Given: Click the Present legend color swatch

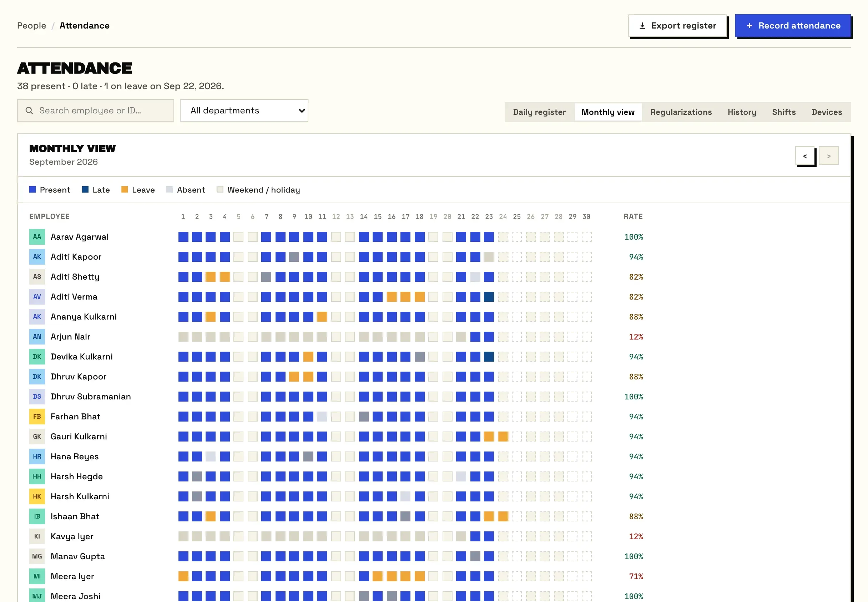Looking at the screenshot, I should tap(32, 189).
